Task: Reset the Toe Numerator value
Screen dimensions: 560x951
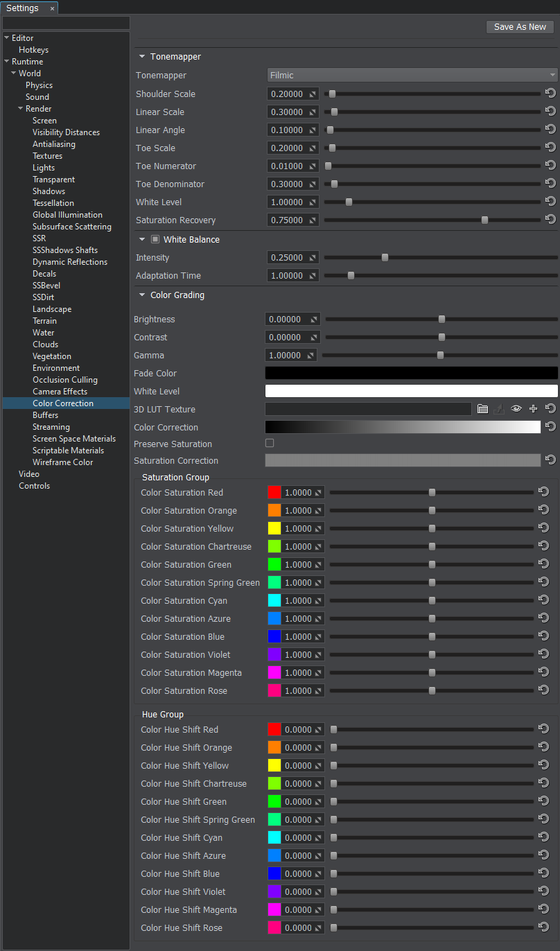Action: click(x=550, y=166)
